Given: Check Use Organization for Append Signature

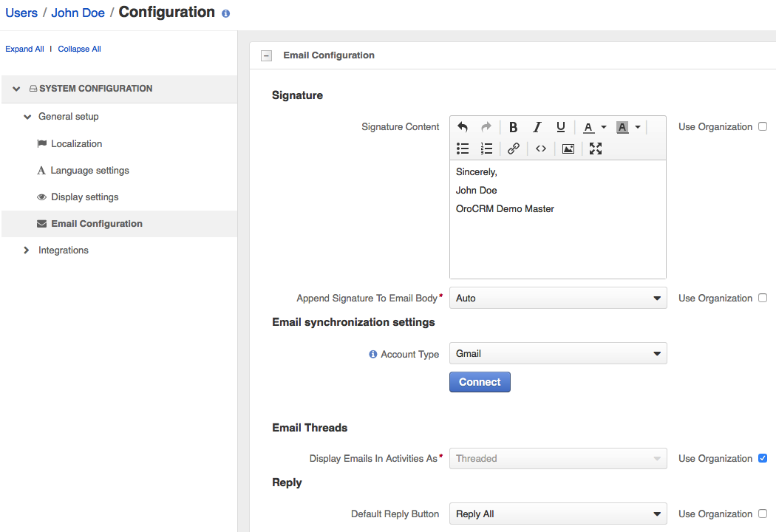Looking at the screenshot, I should click(763, 298).
